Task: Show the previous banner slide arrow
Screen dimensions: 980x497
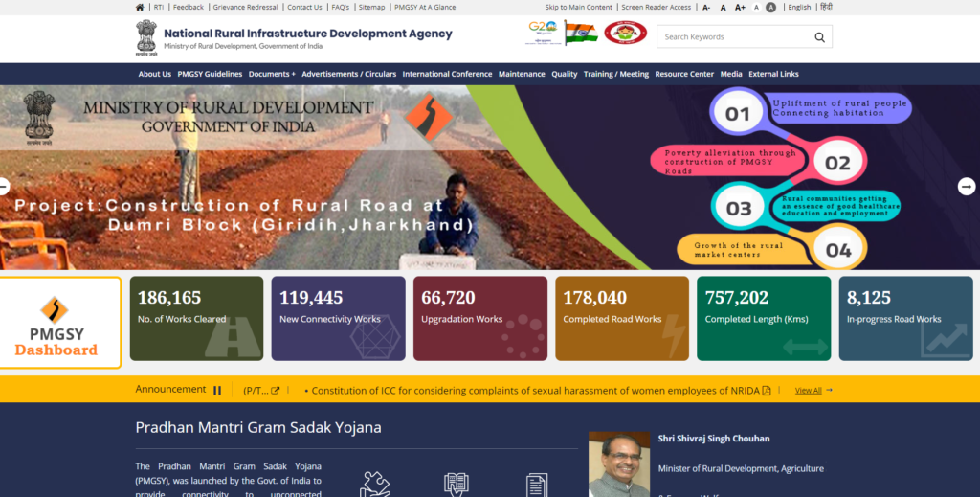Action: click(x=5, y=187)
